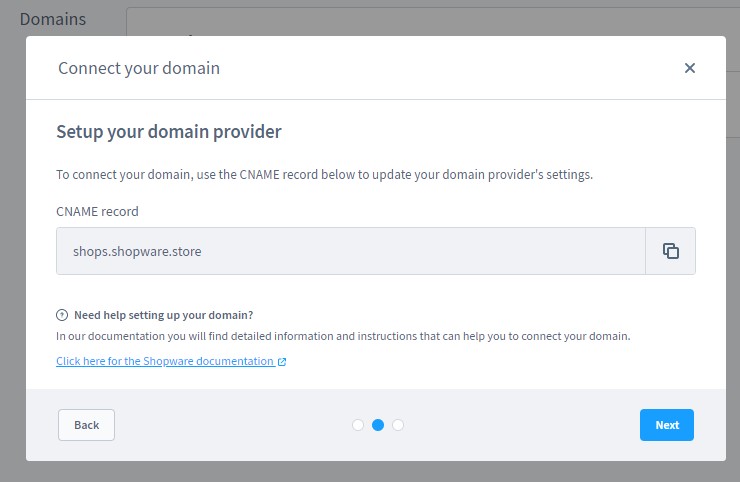Select the highlighted second step dot
The height and width of the screenshot is (482, 740).
click(x=378, y=425)
